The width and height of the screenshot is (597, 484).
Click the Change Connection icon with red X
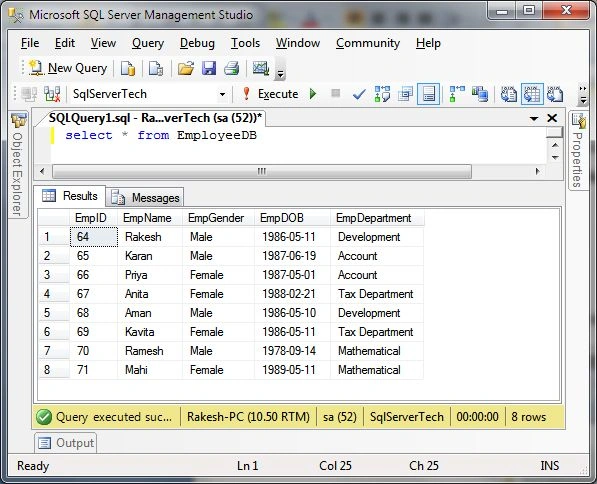pos(52,94)
